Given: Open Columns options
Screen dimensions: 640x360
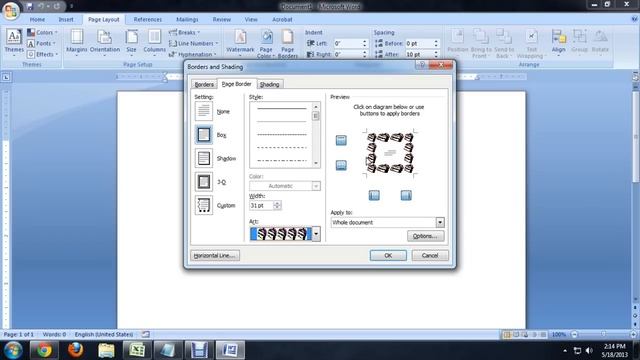Looking at the screenshot, I should point(154,42).
